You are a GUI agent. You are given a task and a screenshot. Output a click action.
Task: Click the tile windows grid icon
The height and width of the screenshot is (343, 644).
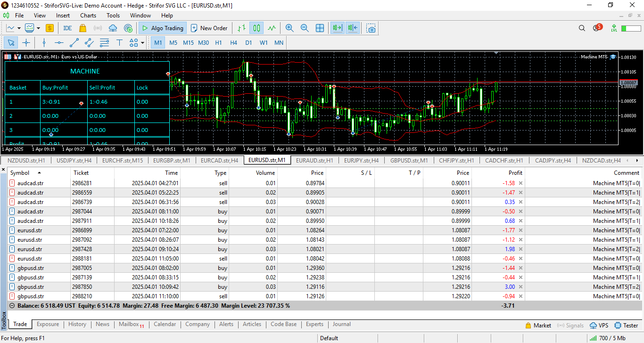point(320,28)
